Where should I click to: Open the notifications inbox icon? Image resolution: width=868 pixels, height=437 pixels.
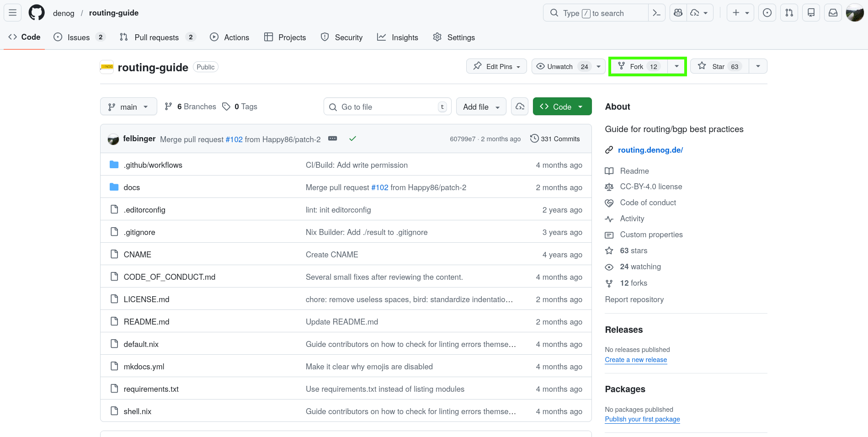tap(833, 13)
